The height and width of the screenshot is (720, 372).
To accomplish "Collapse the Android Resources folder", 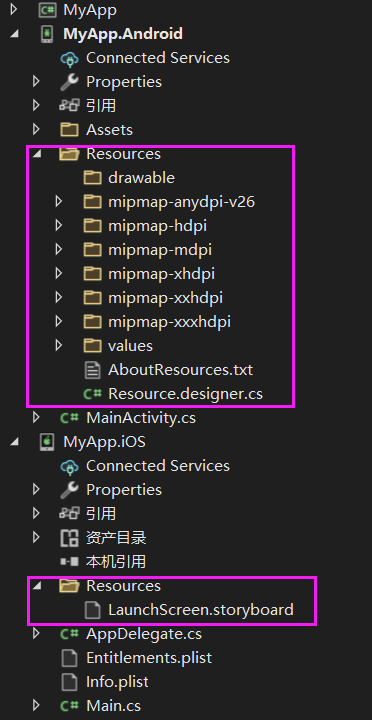I will 37,154.
